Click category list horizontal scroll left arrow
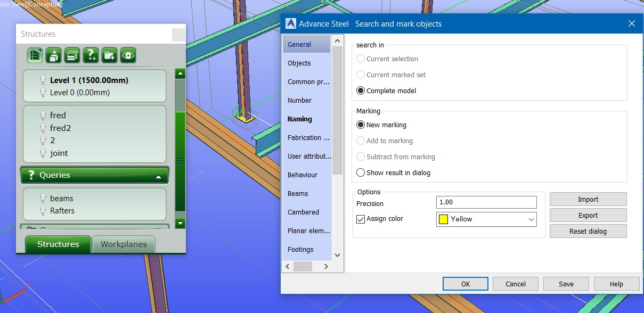 coord(288,266)
